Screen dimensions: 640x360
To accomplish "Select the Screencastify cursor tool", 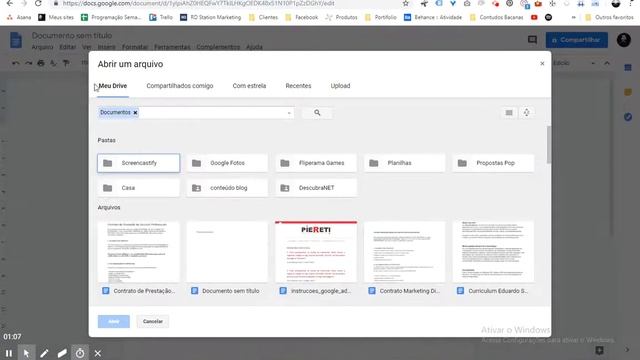I will [26, 353].
